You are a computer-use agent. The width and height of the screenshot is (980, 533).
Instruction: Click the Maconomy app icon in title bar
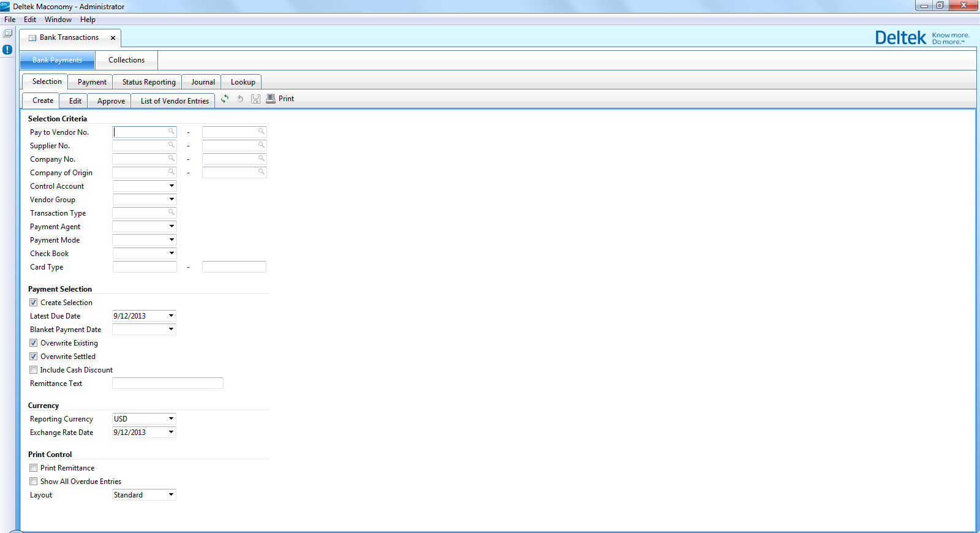coord(5,6)
